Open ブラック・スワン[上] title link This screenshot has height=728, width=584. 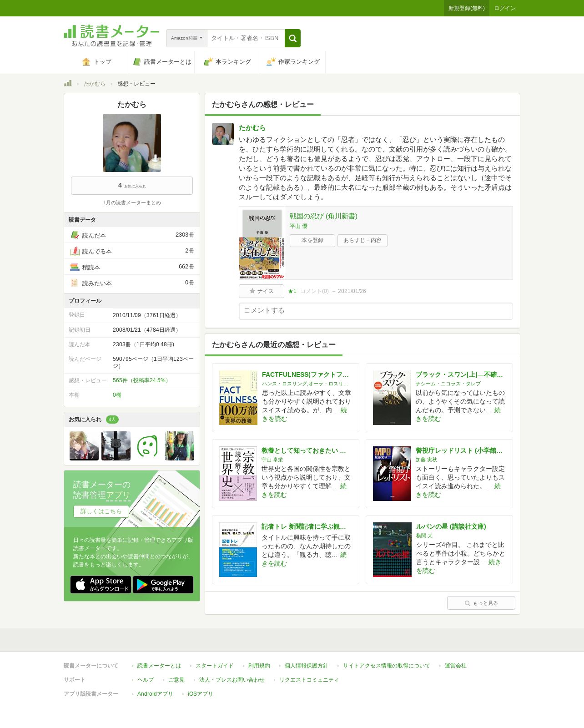click(x=459, y=374)
